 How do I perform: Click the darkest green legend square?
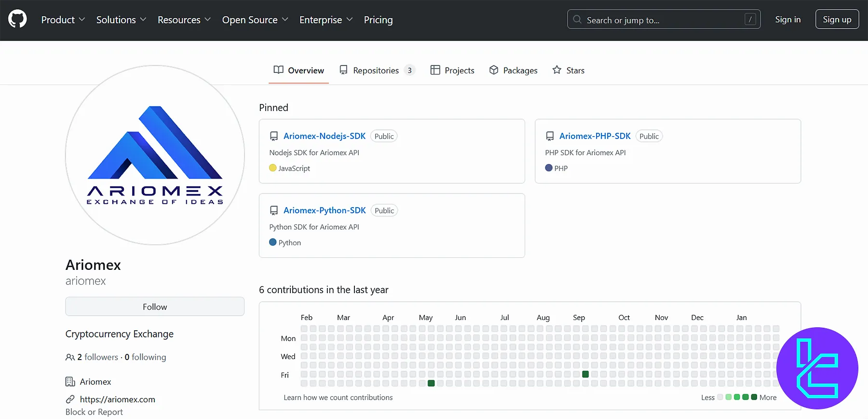(754, 397)
